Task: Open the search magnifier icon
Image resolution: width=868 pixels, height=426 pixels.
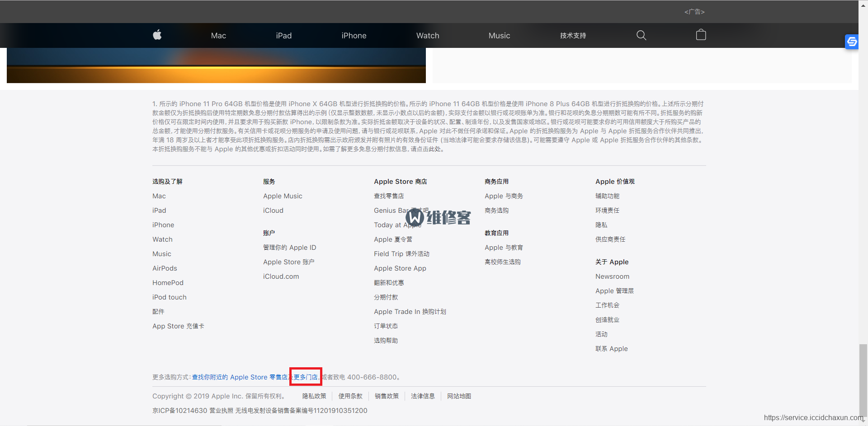Action: coord(641,35)
